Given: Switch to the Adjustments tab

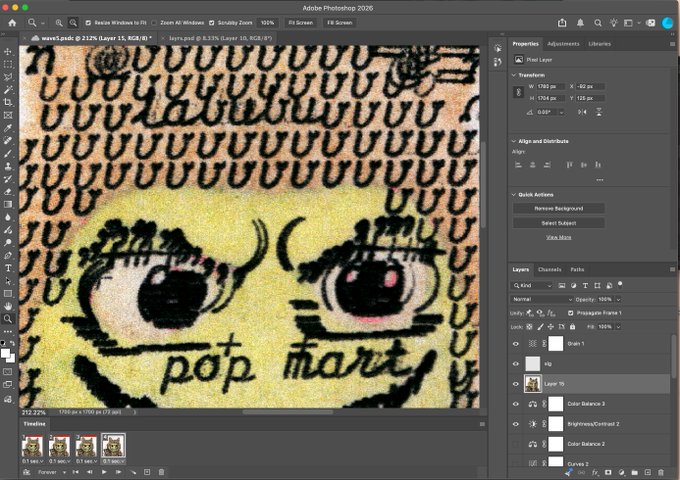Looking at the screenshot, I should pos(563,44).
